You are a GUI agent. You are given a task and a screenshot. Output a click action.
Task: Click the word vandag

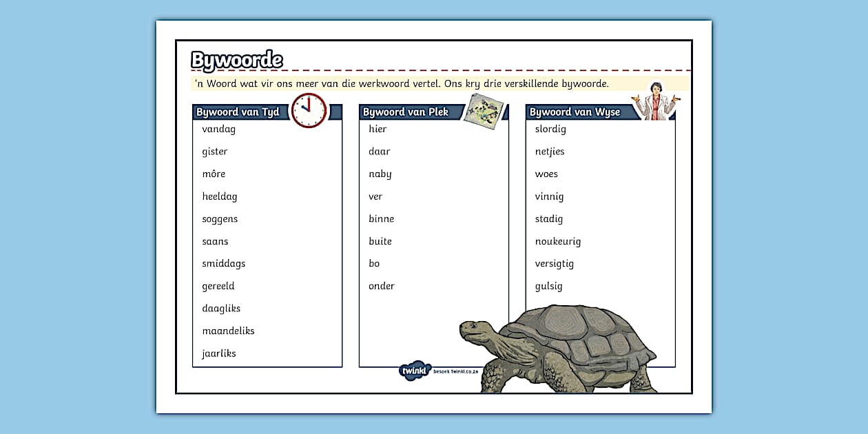click(x=218, y=130)
